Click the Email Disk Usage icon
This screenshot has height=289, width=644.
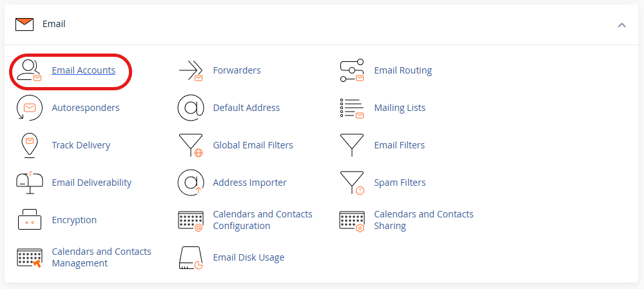tap(190, 257)
